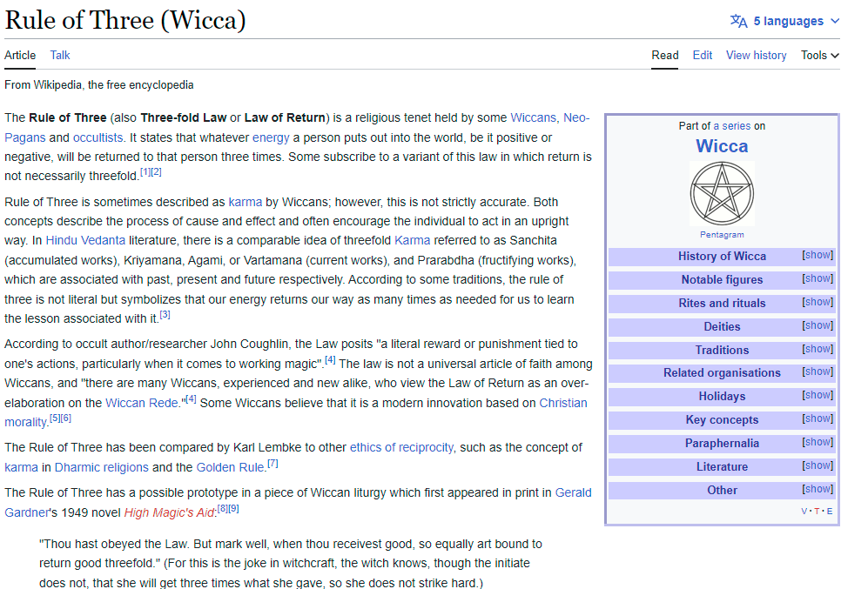Click citation reference [8]
The width and height of the screenshot is (868, 589).
[x=223, y=509]
